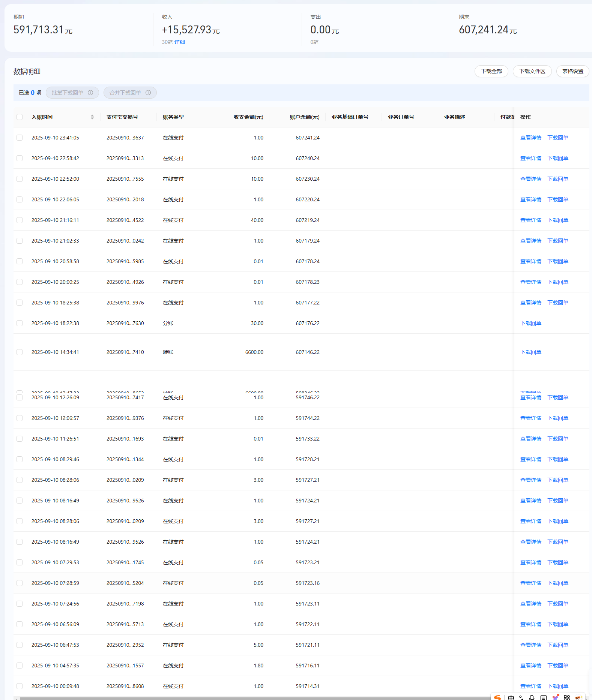
Task: Select the 6600.00 转账 row at 14:34:41
Action: (20, 352)
